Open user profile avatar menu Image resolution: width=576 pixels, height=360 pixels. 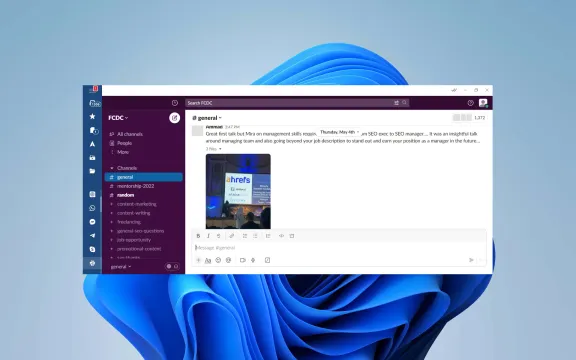coord(483,103)
